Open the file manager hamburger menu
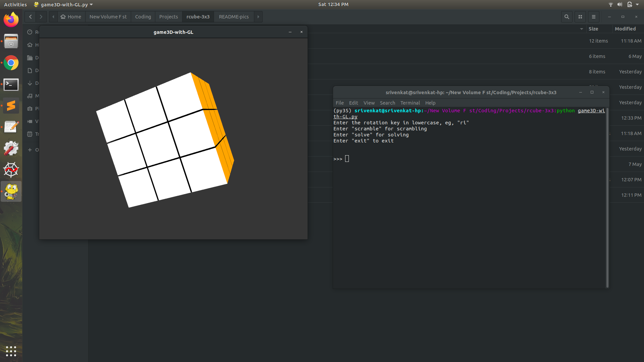 click(x=594, y=17)
